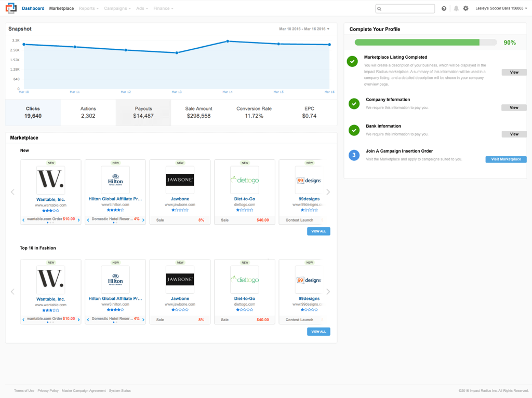Open the help question mark icon
This screenshot has height=398, width=532.
[444, 9]
